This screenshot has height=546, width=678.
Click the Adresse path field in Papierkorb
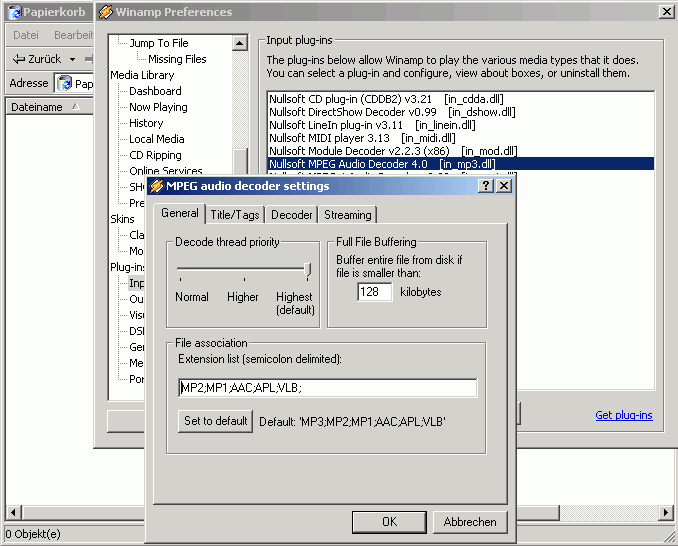74,83
